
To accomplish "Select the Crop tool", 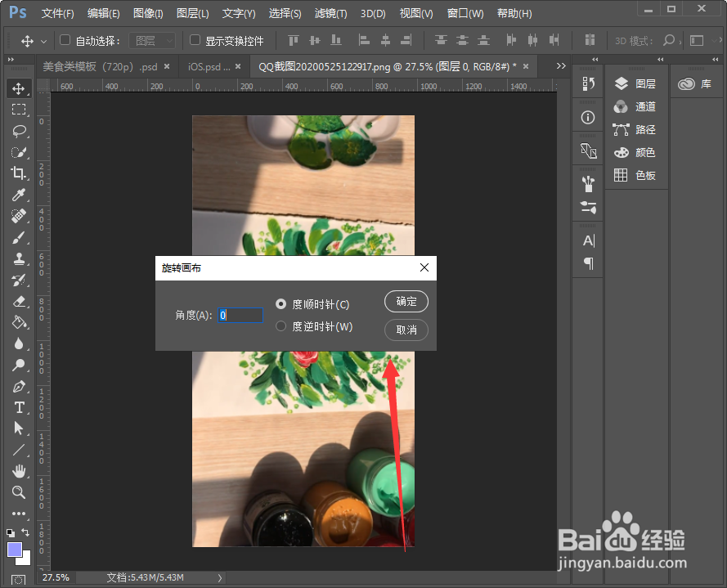I will [19, 173].
